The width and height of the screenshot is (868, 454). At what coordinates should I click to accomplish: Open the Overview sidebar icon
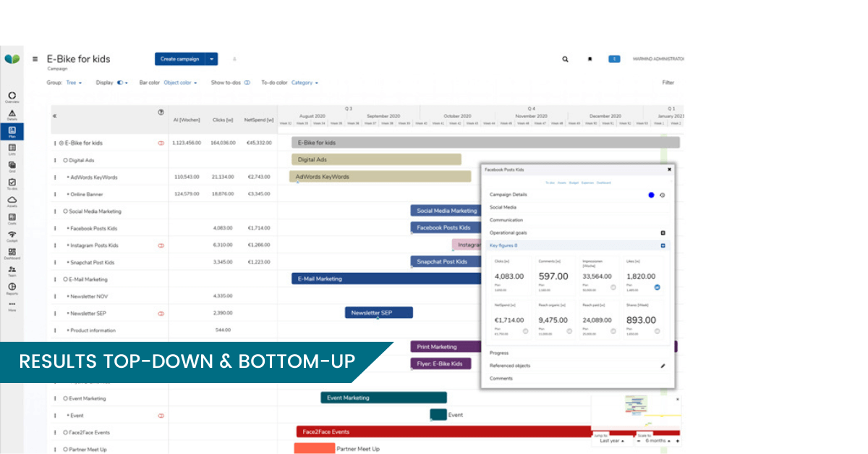[x=12, y=97]
